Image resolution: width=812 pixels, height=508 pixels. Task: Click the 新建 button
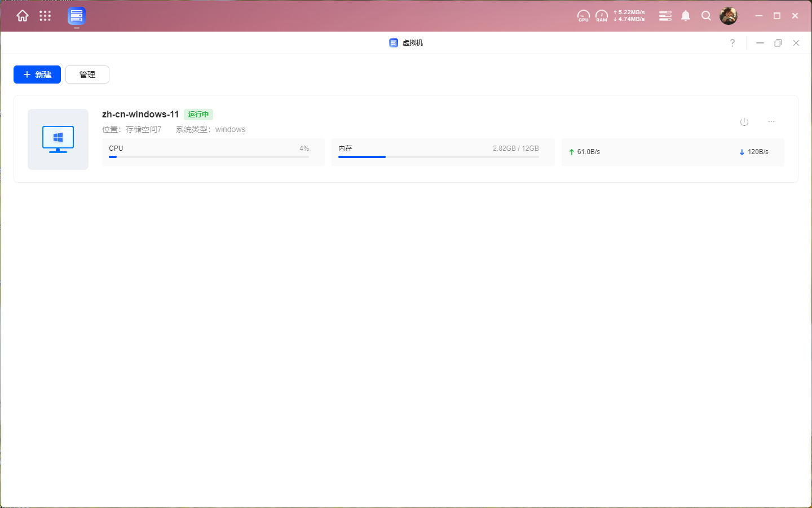click(37, 75)
